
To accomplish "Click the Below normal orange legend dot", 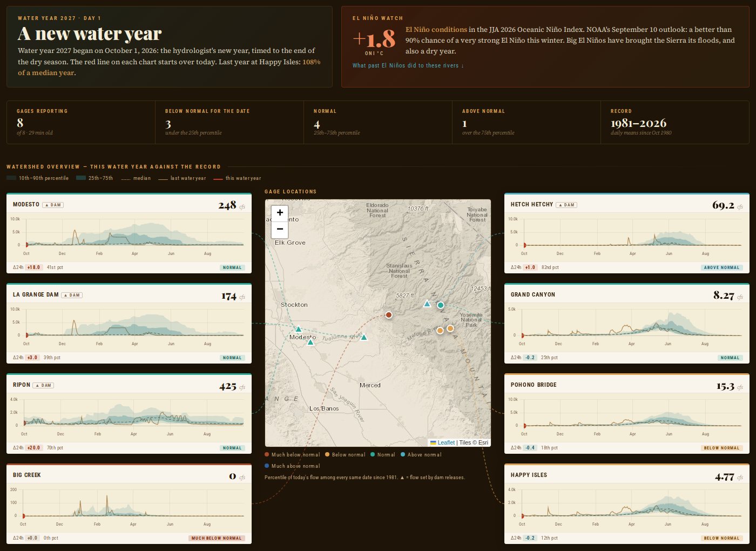I will pos(327,454).
